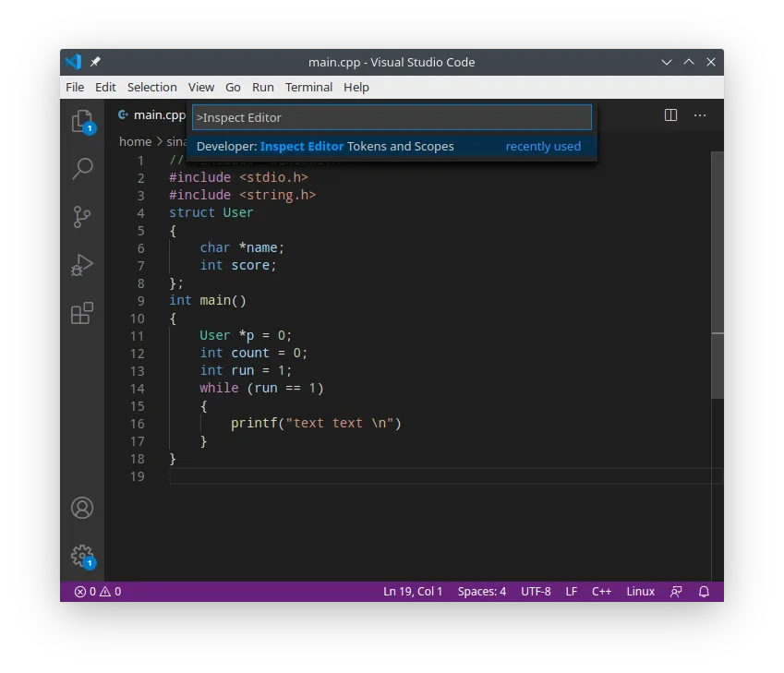Open the Explorer view in the activity bar
Viewport: 784px width, 673px height.
82,122
